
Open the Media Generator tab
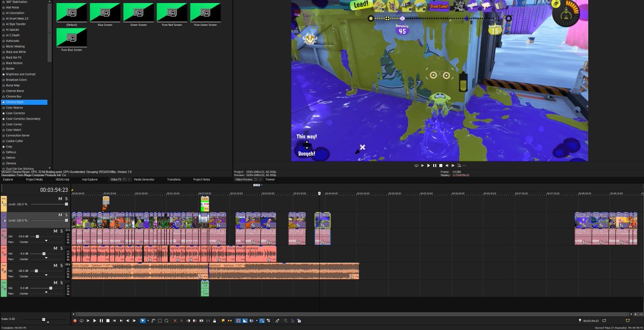pos(144,179)
